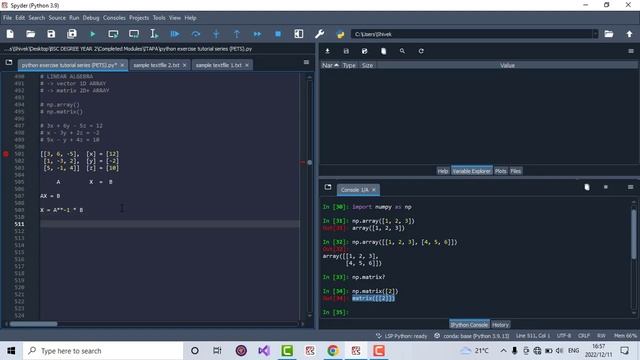
Task: Open the IPython console options menu
Action: tap(631, 187)
